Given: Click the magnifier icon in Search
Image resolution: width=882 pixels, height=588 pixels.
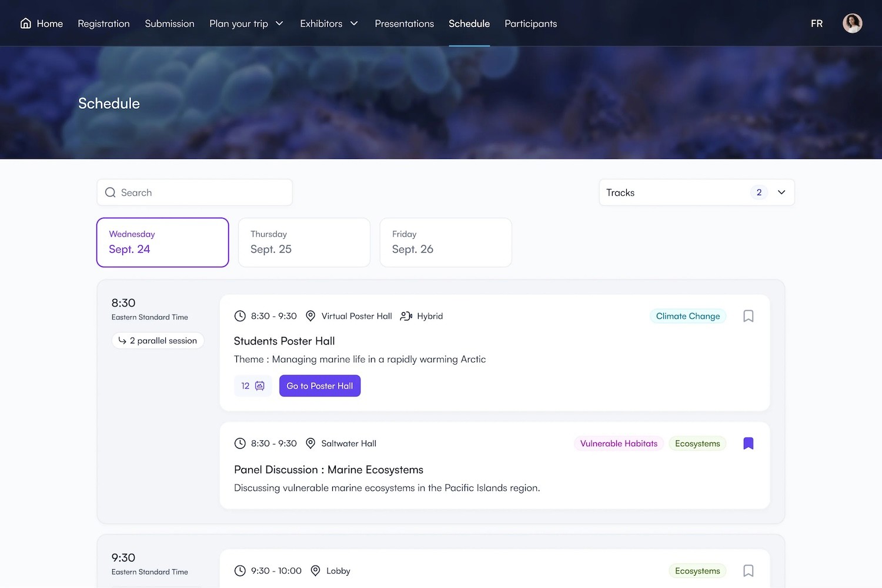Looking at the screenshot, I should coord(110,193).
